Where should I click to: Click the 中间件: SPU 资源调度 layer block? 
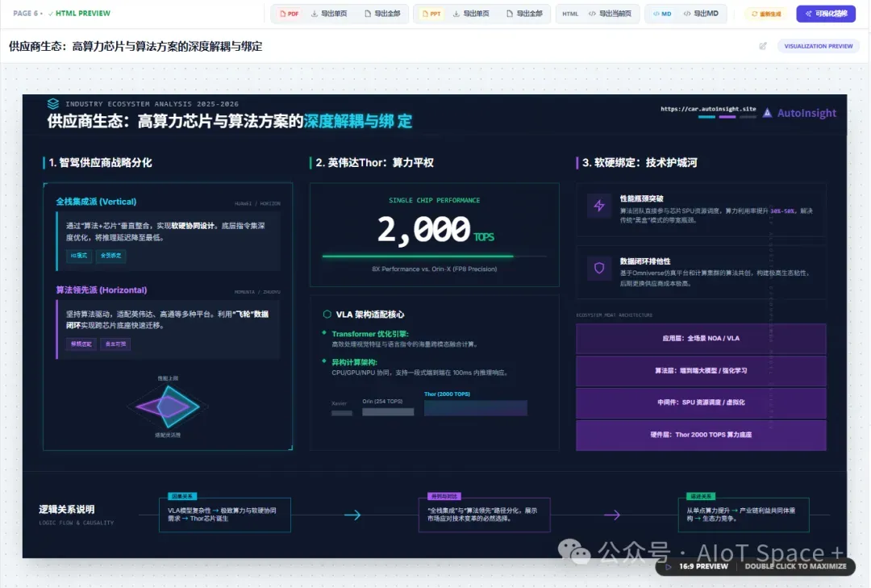tap(701, 402)
